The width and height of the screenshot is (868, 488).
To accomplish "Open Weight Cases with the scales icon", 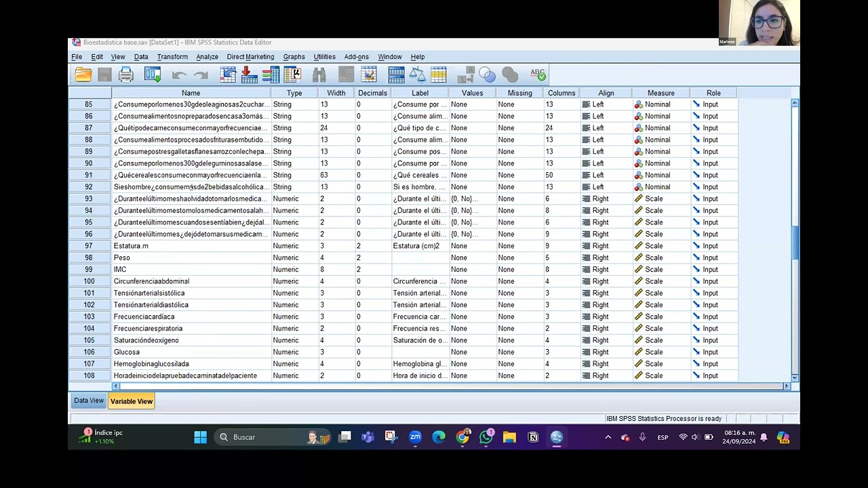I will pos(418,75).
